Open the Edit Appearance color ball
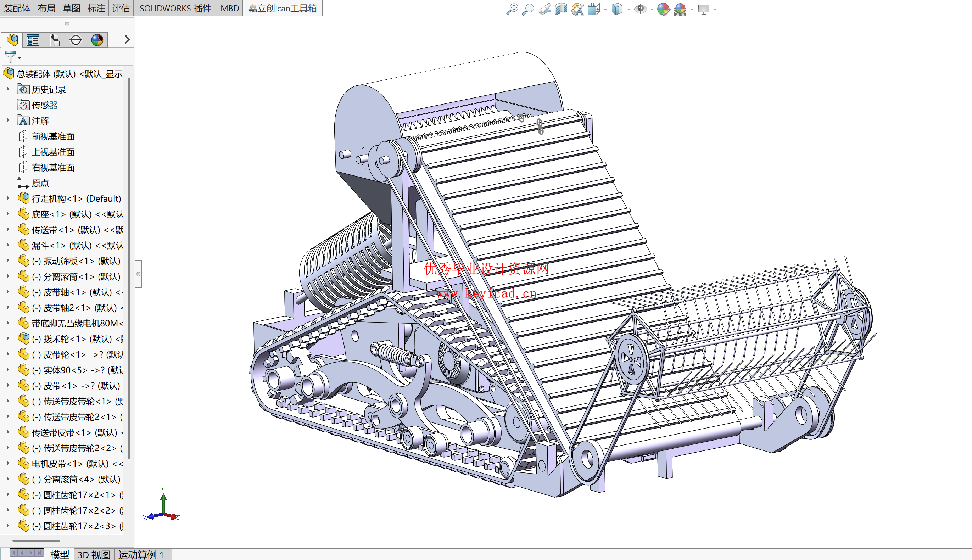This screenshot has width=972, height=560. [x=663, y=9]
